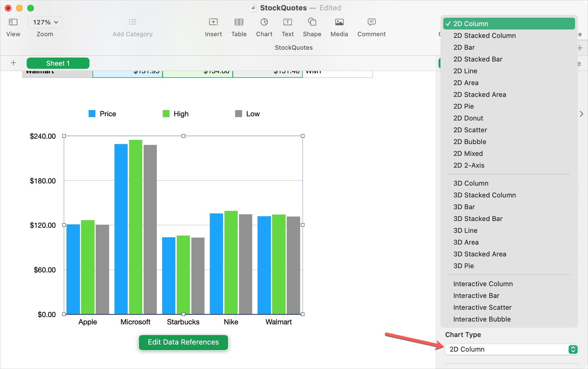This screenshot has width=588, height=369.
Task: Add a Comment from toolbar
Action: tap(371, 22)
